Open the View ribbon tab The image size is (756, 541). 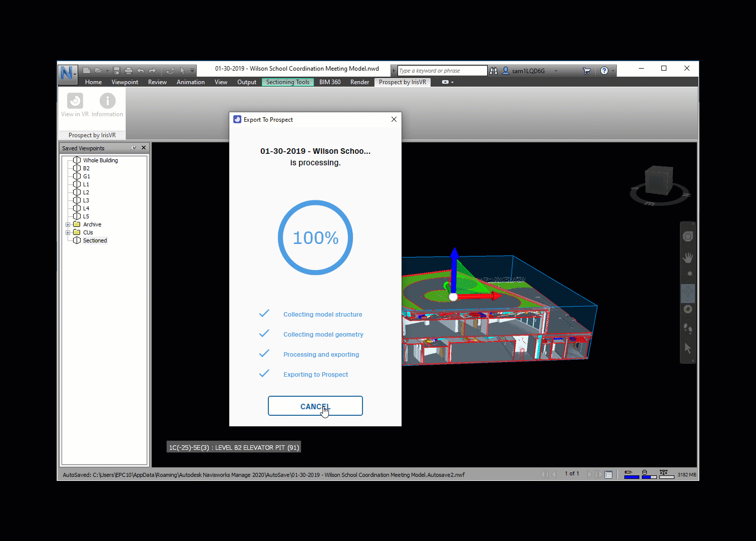pos(221,82)
